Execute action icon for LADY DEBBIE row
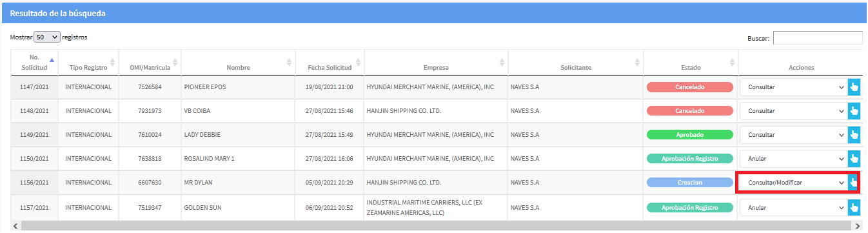 854,135
